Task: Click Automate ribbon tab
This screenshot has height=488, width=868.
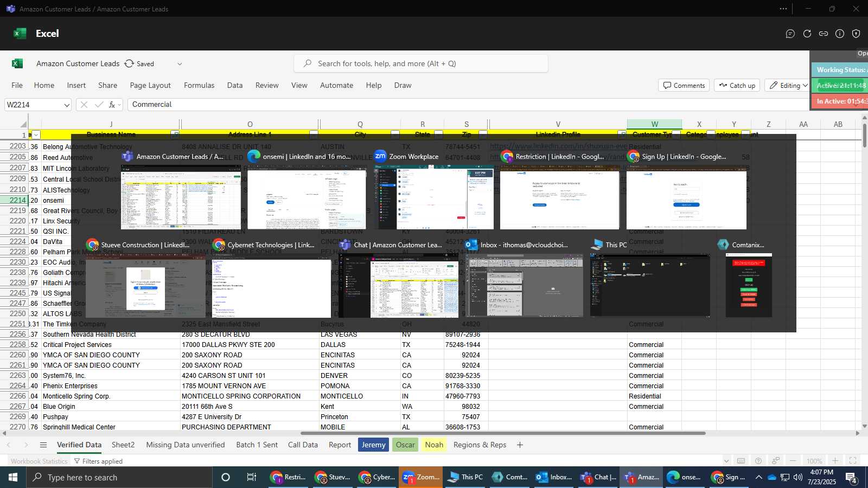Action: click(336, 86)
